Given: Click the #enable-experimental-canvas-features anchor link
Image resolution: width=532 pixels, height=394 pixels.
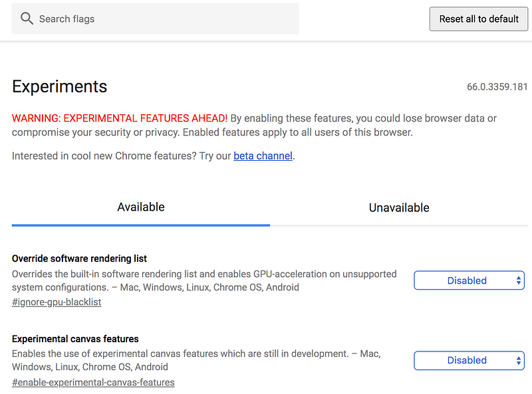Looking at the screenshot, I should [x=93, y=382].
